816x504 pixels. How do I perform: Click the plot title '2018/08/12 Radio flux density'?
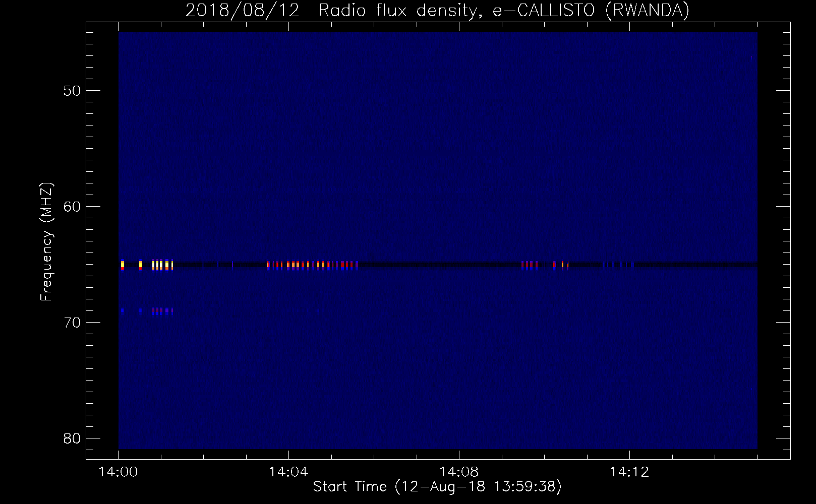click(x=331, y=10)
